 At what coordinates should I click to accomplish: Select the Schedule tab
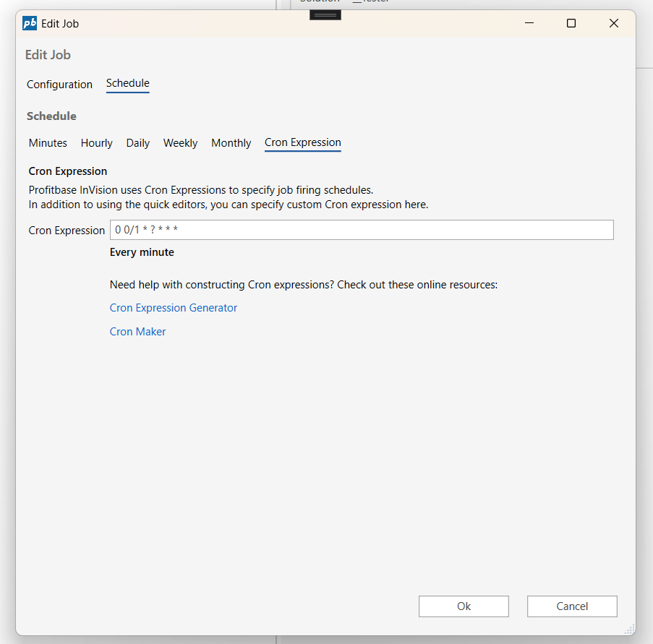pyautogui.click(x=127, y=84)
